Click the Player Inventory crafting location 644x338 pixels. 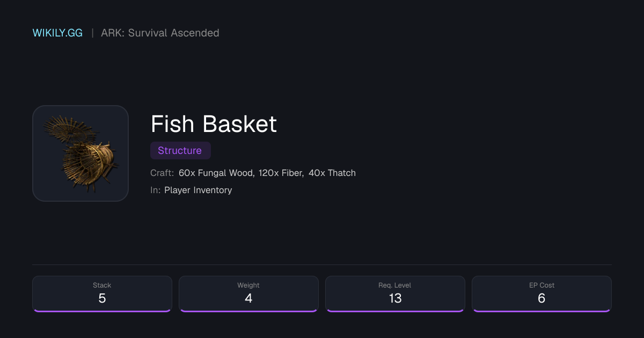coord(198,190)
